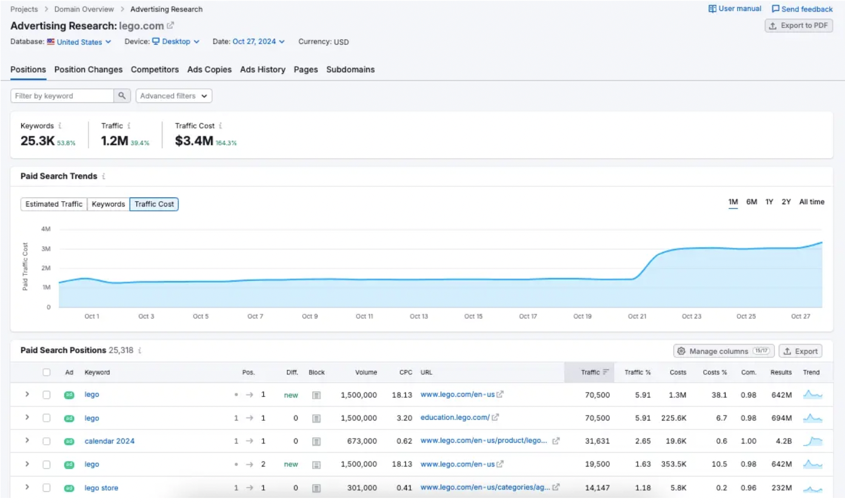Check the select-all checkbox in table header
Image resolution: width=845 pixels, height=504 pixels.
(x=47, y=373)
